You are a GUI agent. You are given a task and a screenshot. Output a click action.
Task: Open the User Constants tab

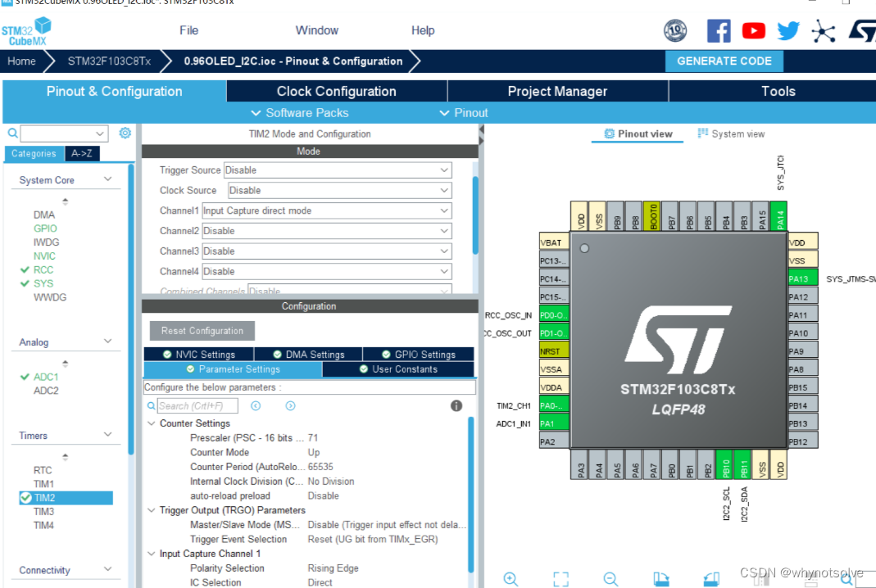398,369
